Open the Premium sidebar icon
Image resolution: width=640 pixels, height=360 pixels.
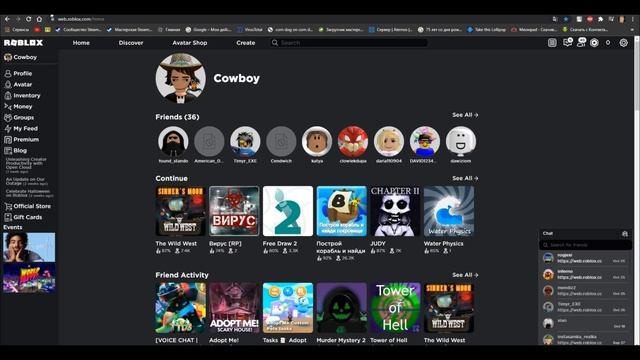click(x=8, y=140)
